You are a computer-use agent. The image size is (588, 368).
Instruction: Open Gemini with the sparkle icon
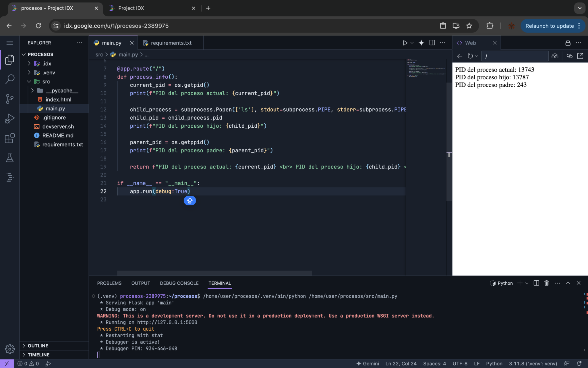click(421, 43)
